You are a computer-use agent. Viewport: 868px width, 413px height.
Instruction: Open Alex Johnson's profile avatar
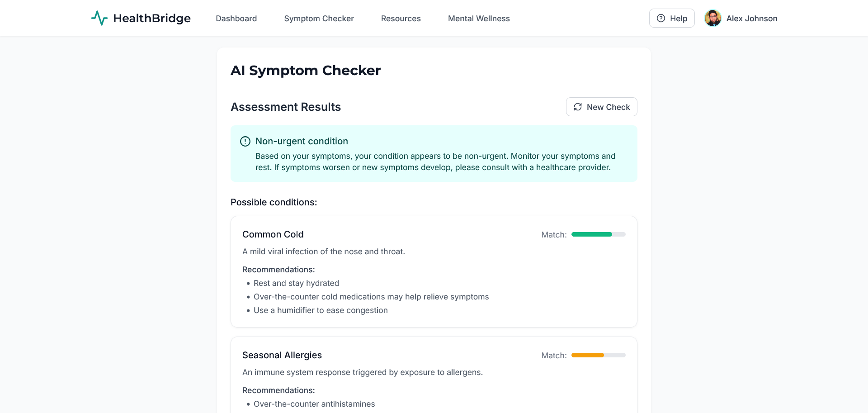coord(713,18)
